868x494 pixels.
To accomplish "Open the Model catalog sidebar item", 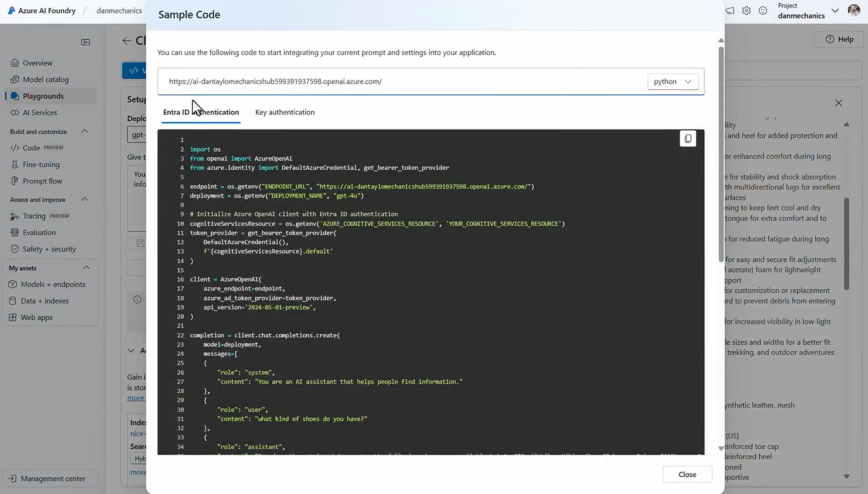I will coord(46,79).
